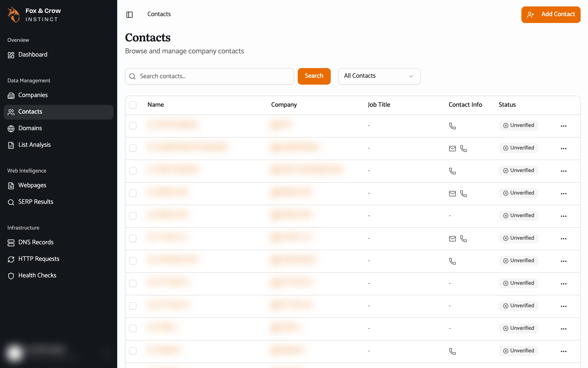Open the three-dot menu for the fourth row

[x=563, y=193]
